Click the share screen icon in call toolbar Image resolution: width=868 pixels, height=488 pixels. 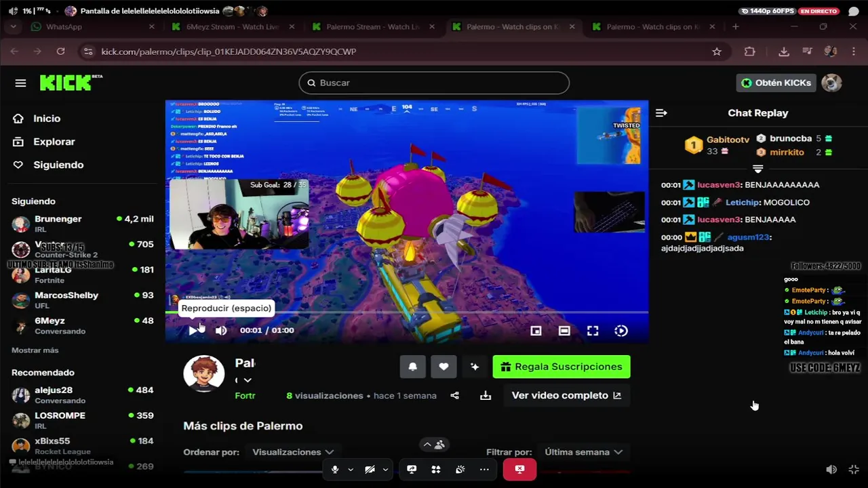pyautogui.click(x=412, y=469)
